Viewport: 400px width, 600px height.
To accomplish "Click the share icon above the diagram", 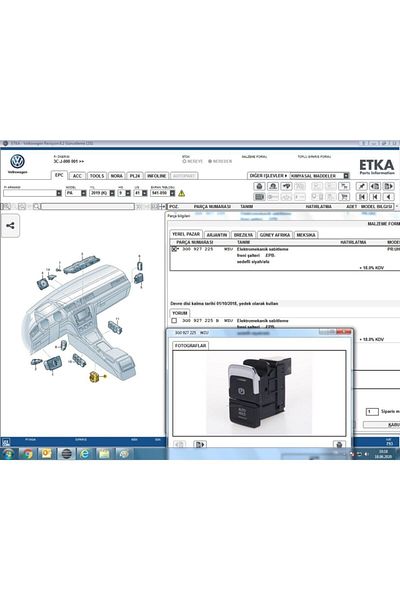I will 10,226.
